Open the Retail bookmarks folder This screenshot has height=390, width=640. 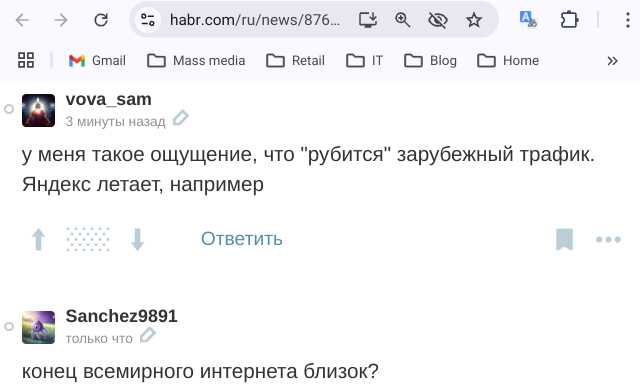(295, 61)
